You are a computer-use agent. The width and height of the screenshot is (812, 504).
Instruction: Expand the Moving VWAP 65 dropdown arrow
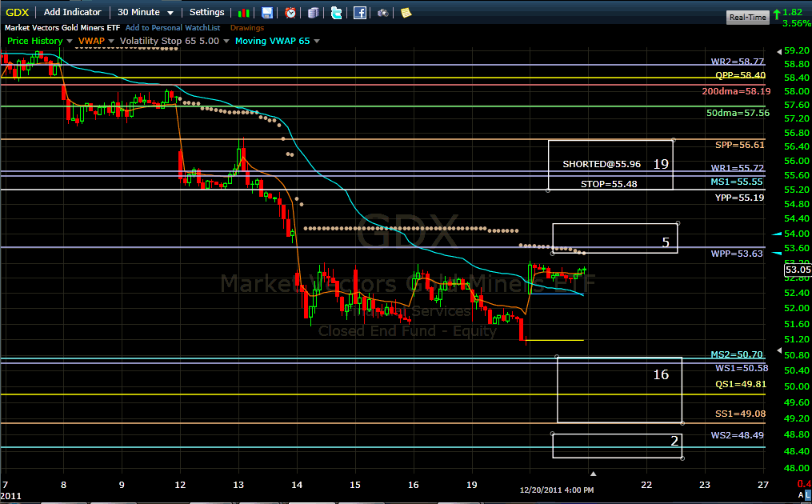coord(317,41)
